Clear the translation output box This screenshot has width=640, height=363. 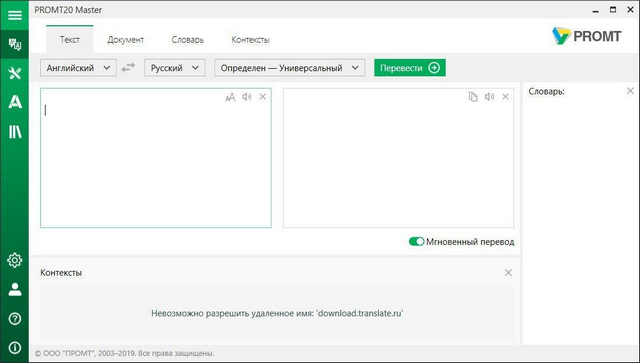505,97
